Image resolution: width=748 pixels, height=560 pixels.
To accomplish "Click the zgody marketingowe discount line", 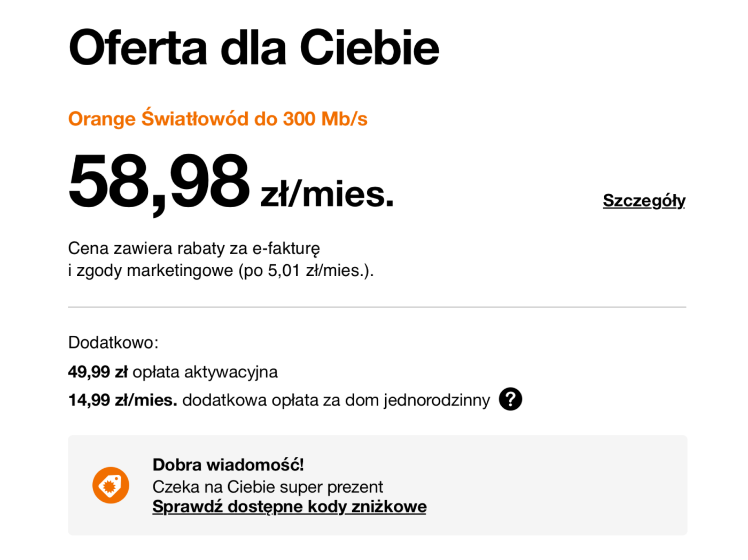I will pos(221,271).
